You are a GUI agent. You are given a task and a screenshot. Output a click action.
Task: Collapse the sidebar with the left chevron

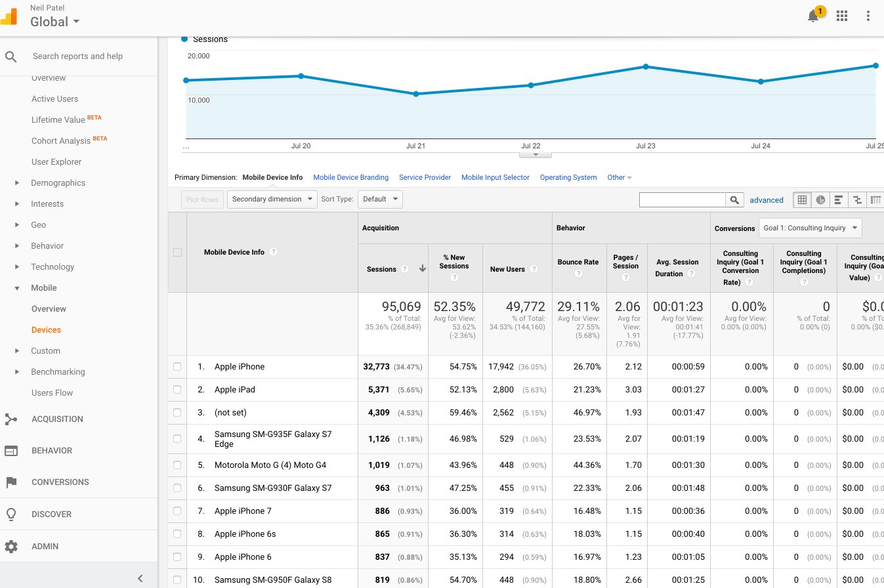[140, 578]
